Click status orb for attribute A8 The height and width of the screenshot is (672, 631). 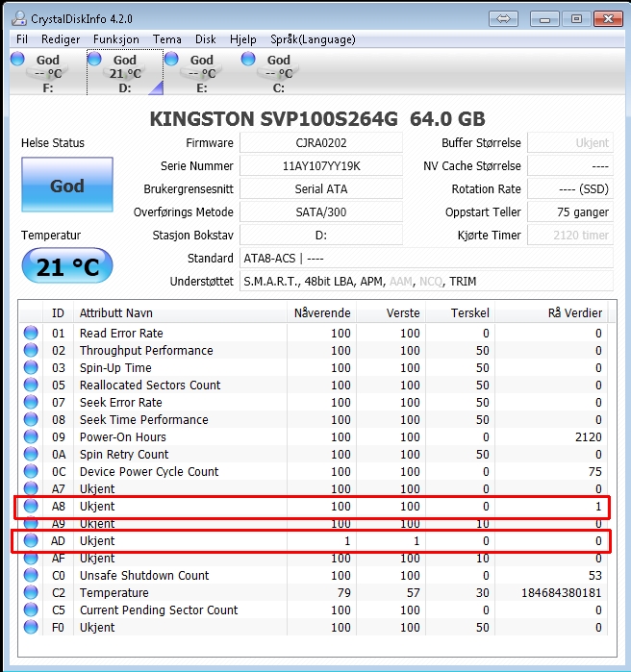(31, 506)
